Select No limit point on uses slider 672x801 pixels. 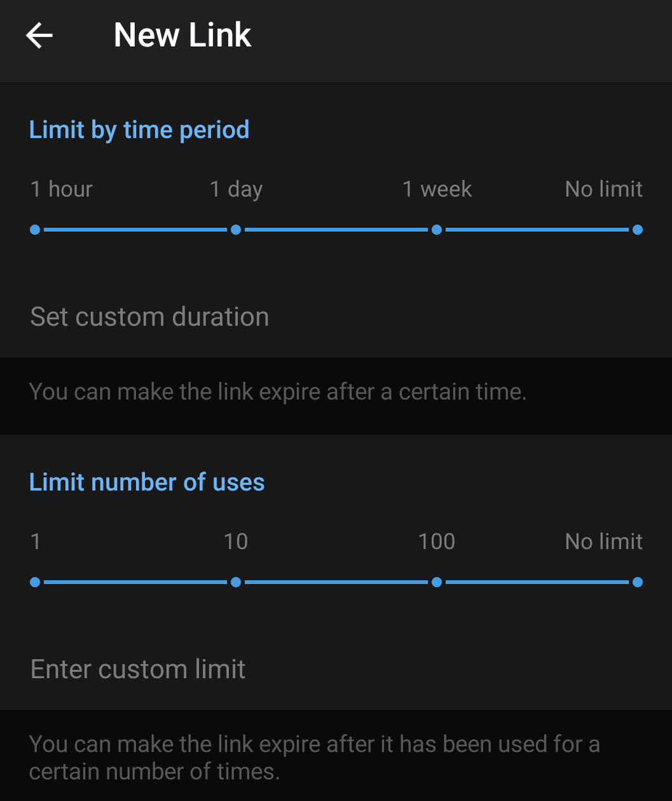[637, 582]
